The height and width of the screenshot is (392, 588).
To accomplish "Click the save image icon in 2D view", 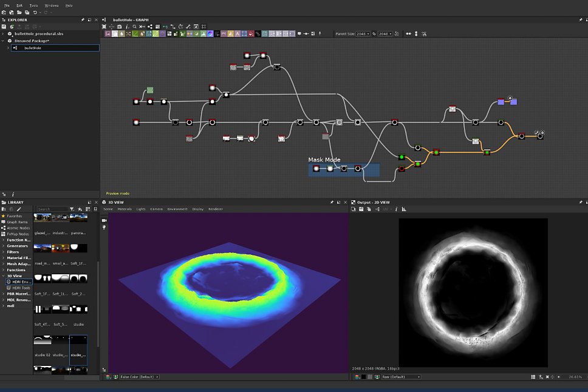I will click(361, 209).
